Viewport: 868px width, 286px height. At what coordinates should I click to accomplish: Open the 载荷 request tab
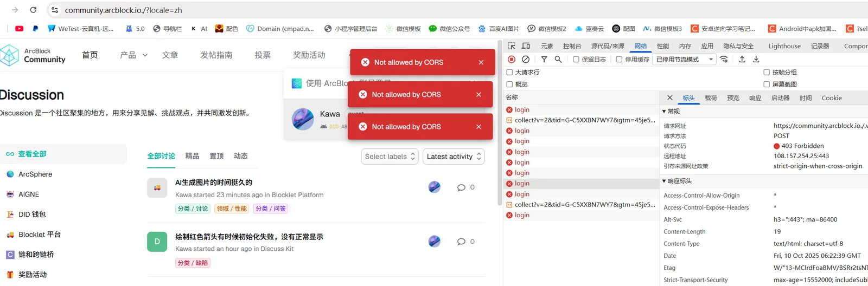point(711,98)
